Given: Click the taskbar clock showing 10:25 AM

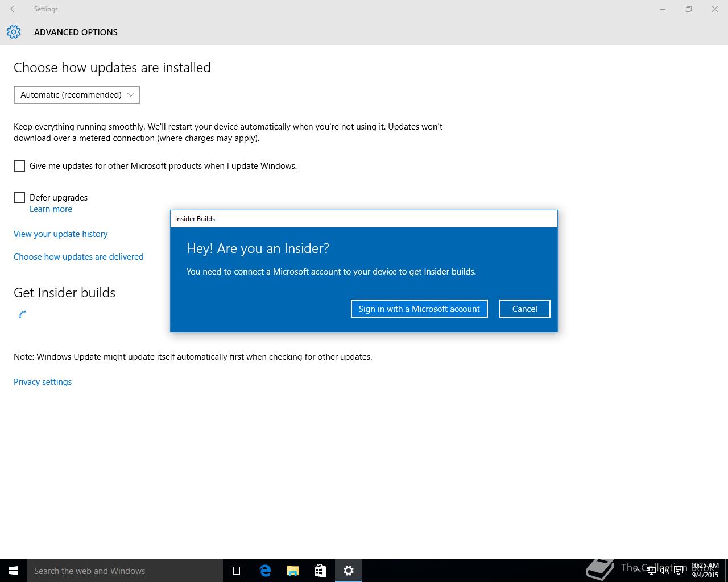Looking at the screenshot, I should (x=705, y=571).
